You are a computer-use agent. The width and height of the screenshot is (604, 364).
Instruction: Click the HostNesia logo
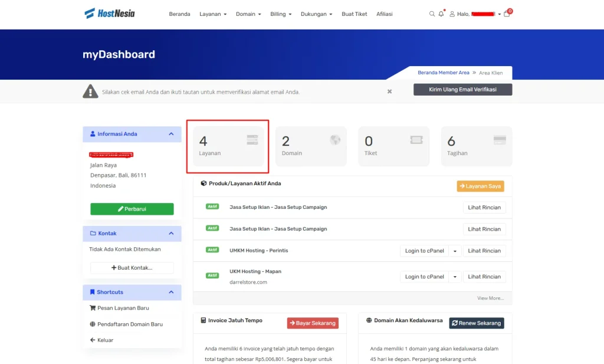pyautogui.click(x=110, y=14)
